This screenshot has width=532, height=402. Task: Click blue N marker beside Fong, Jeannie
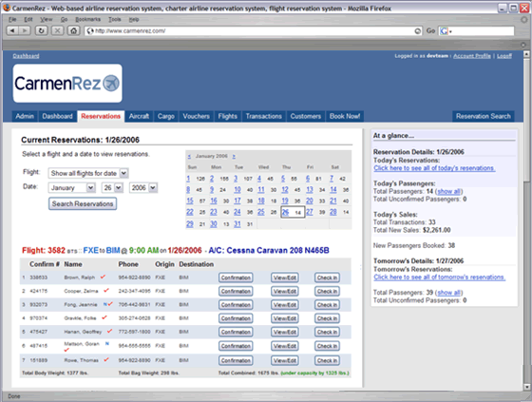point(104,304)
